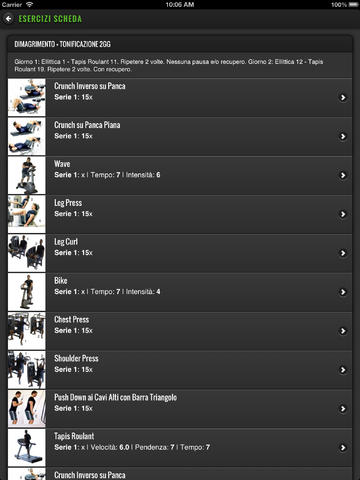Tap the Leg Press arrow icon
Image resolution: width=360 pixels, height=480 pixels.
343,214
